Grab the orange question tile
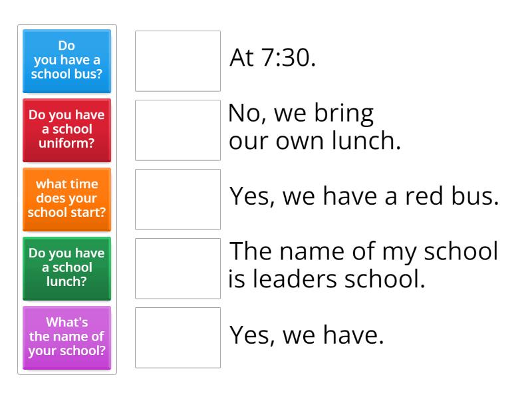 click(x=67, y=199)
